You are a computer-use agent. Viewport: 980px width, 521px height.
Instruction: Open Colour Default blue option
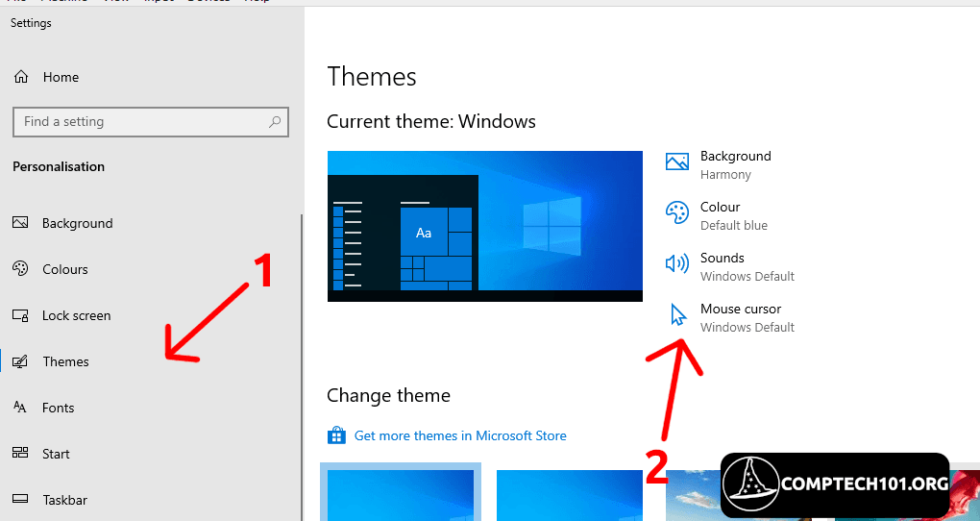(734, 215)
